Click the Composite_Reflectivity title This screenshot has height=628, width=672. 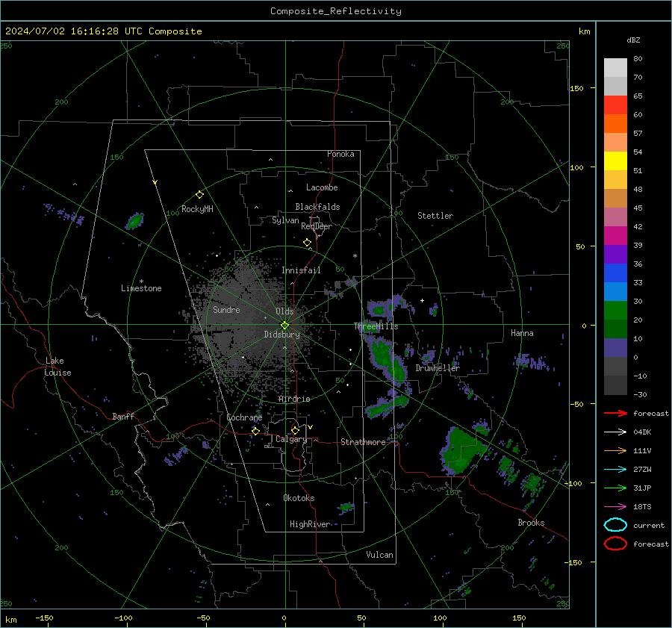click(335, 11)
